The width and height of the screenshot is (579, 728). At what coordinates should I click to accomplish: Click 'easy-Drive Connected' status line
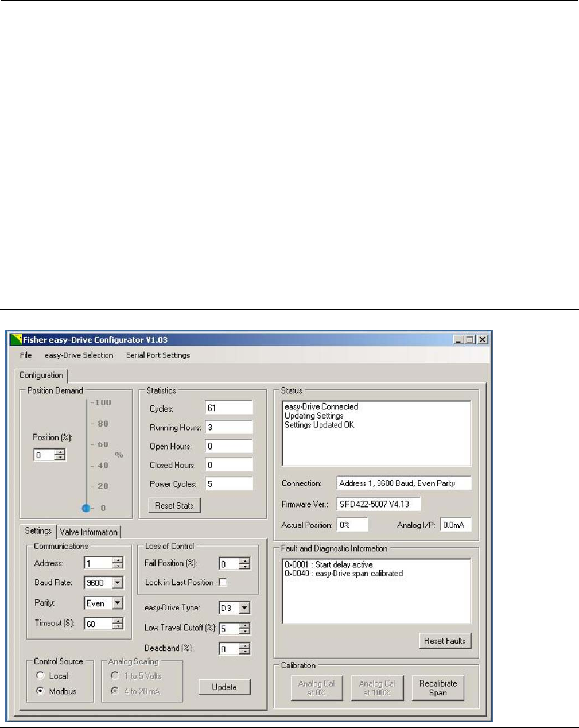tap(321, 406)
